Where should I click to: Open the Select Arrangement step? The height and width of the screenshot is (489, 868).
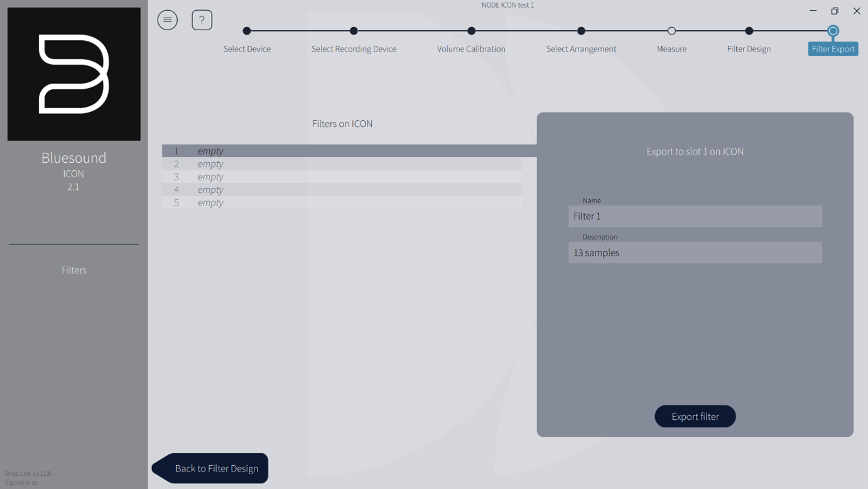point(581,31)
